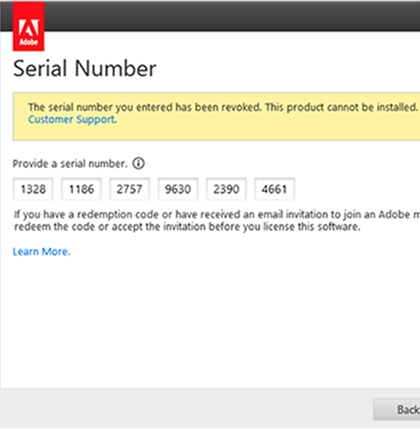This screenshot has height=429, width=420.
Task: Open the serial number info icon
Action: click(x=139, y=163)
